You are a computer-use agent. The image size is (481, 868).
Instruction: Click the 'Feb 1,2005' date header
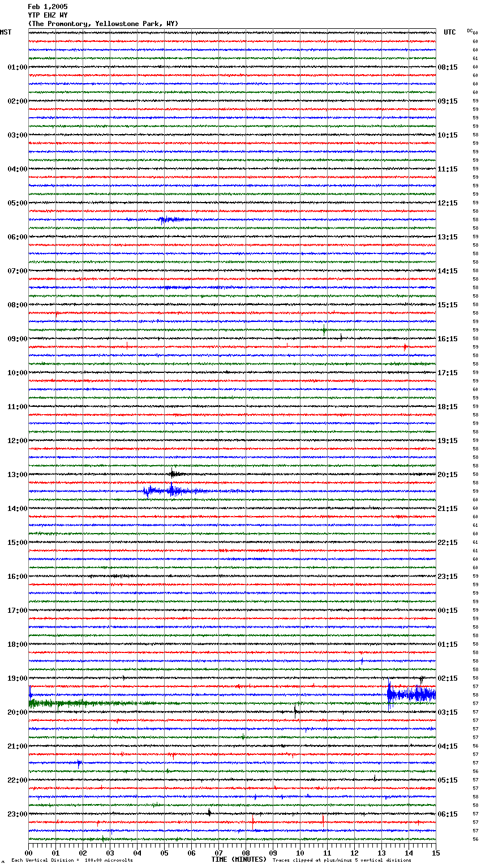[x=48, y=7]
